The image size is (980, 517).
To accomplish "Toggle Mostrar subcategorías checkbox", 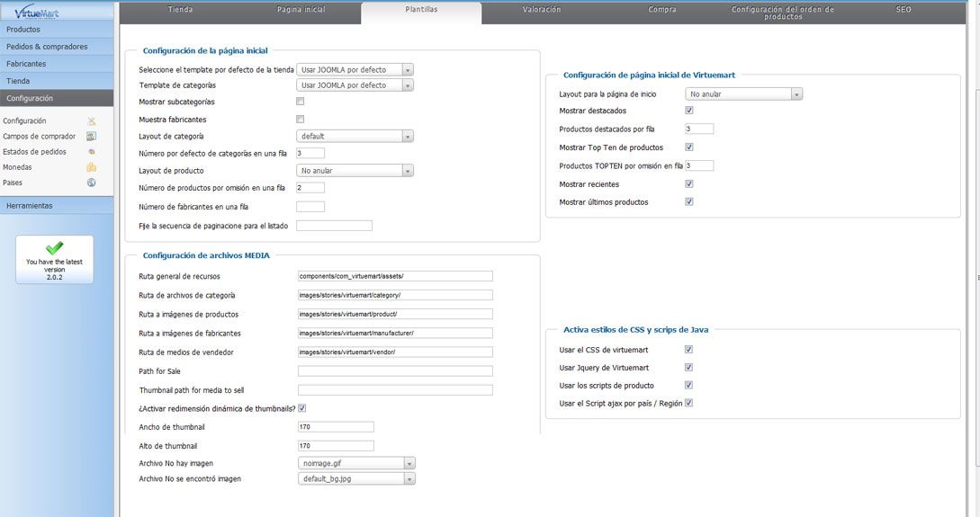I will pyautogui.click(x=300, y=101).
